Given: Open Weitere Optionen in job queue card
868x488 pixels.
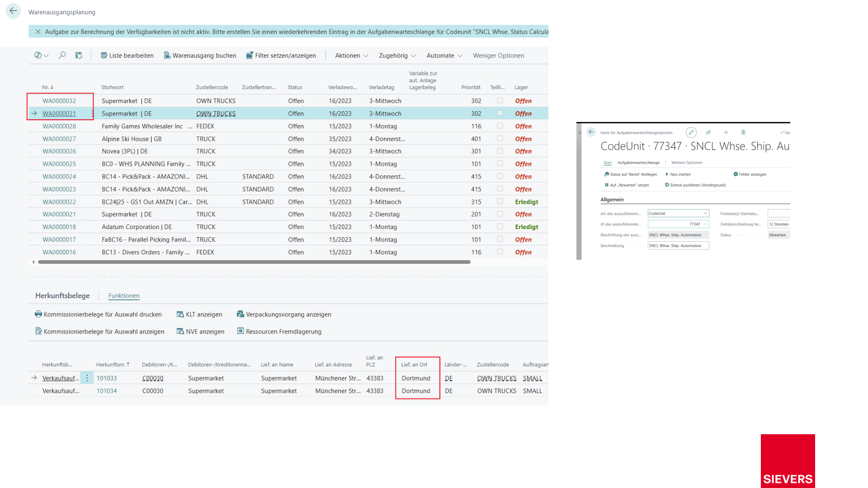Looking at the screenshot, I should click(687, 163).
